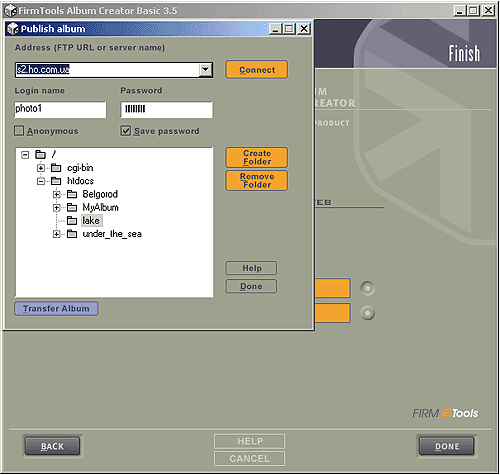Expand the cgi-bin tree node
This screenshot has width=500, height=475.
[41, 168]
